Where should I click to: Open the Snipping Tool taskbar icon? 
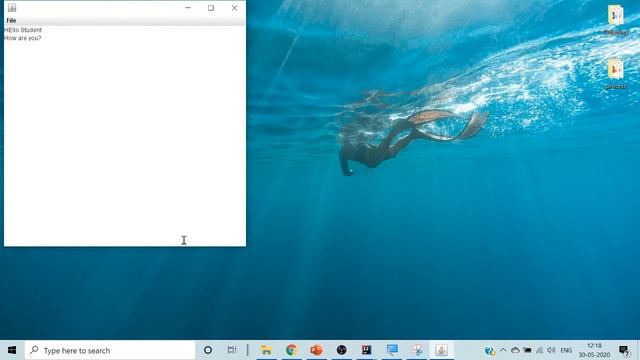(x=417, y=350)
